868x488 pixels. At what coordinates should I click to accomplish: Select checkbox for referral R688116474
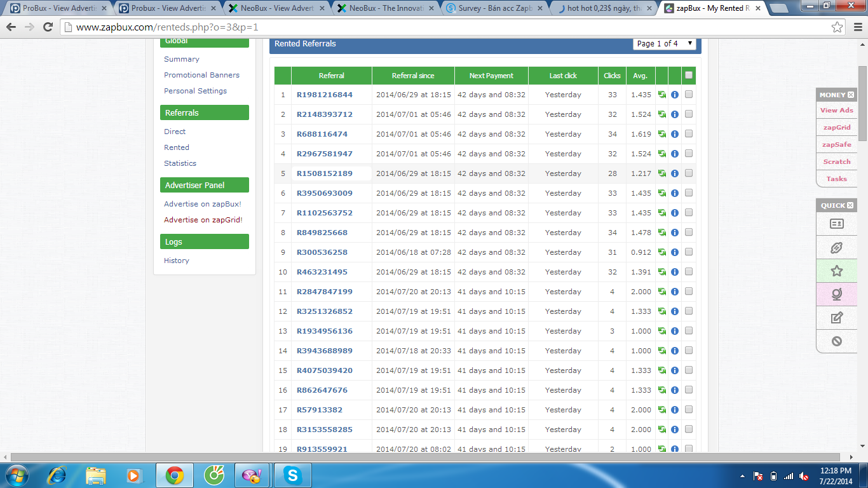689,134
